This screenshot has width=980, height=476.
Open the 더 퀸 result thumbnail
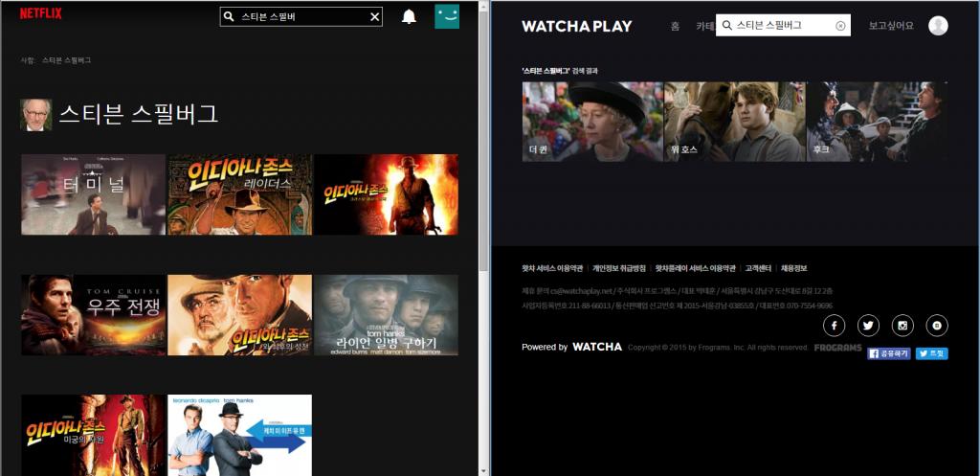click(x=592, y=122)
